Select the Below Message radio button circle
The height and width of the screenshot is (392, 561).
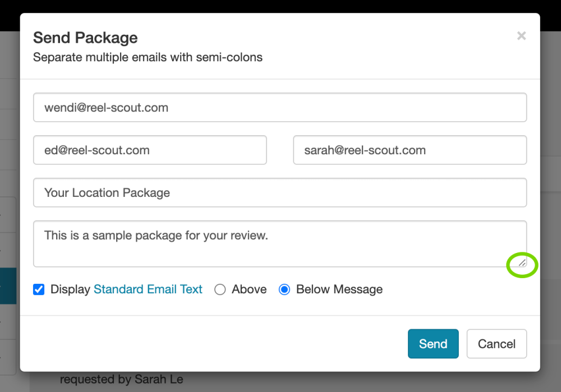pos(284,290)
